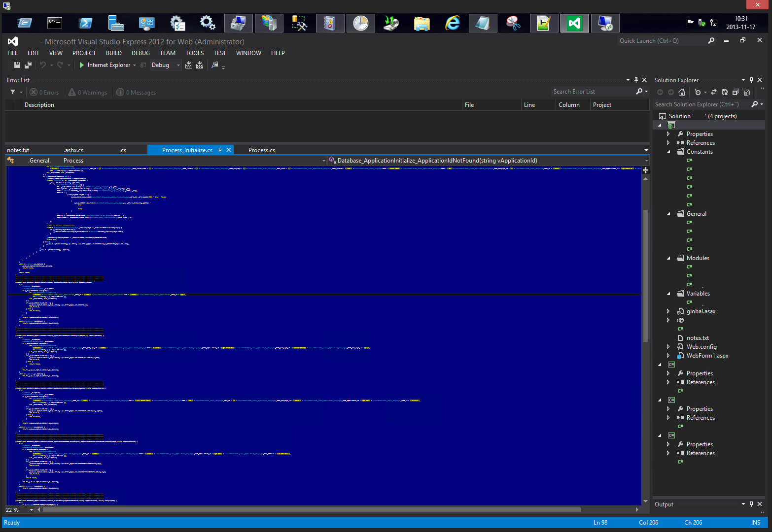Screen dimensions: 772x532
Task: Sort Error List by Line column
Action: tap(538, 105)
